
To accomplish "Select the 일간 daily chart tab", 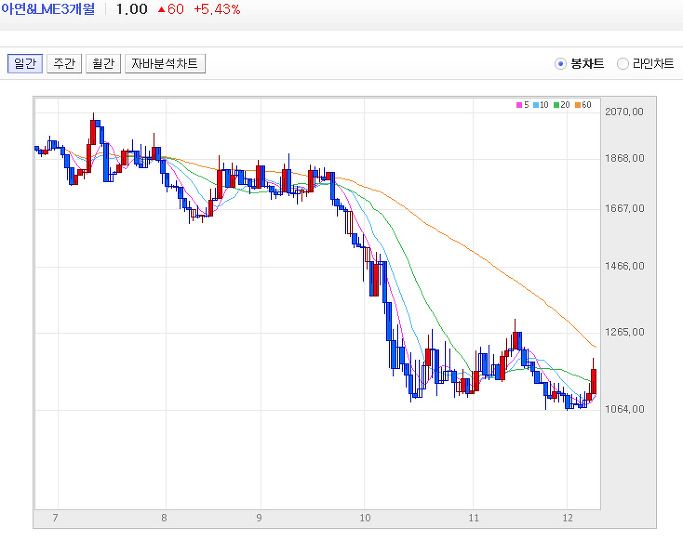I will click(25, 64).
